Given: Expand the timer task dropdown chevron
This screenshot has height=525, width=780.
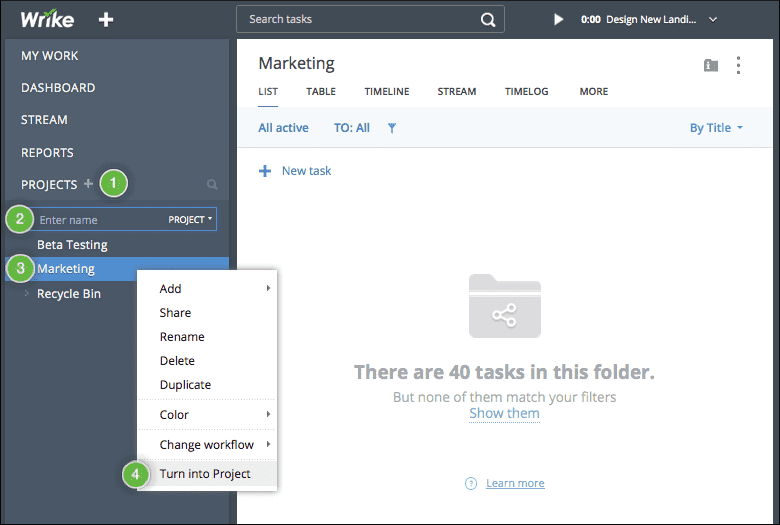Looking at the screenshot, I should click(x=713, y=19).
